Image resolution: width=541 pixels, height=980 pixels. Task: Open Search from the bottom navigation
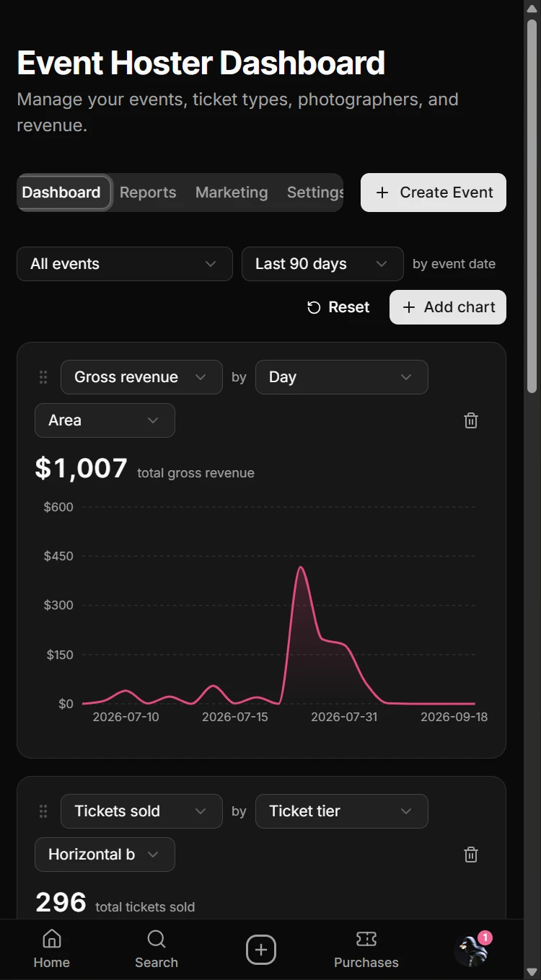point(157,949)
